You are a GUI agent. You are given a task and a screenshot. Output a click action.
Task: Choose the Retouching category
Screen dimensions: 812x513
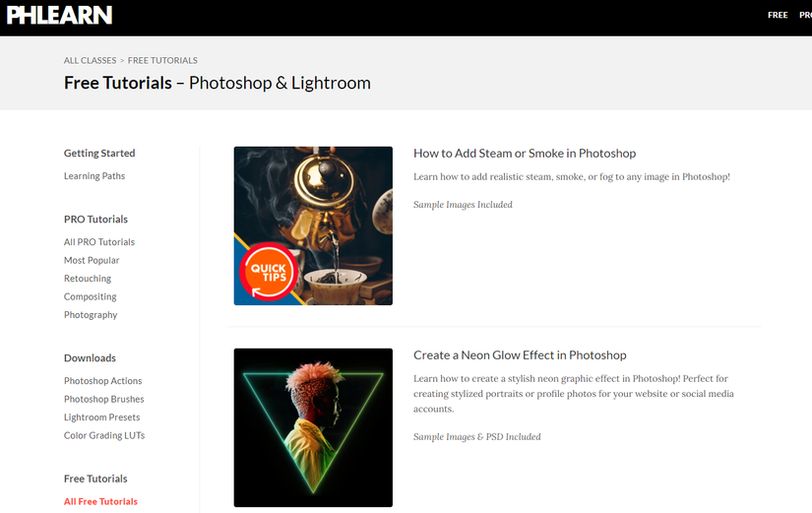click(88, 279)
